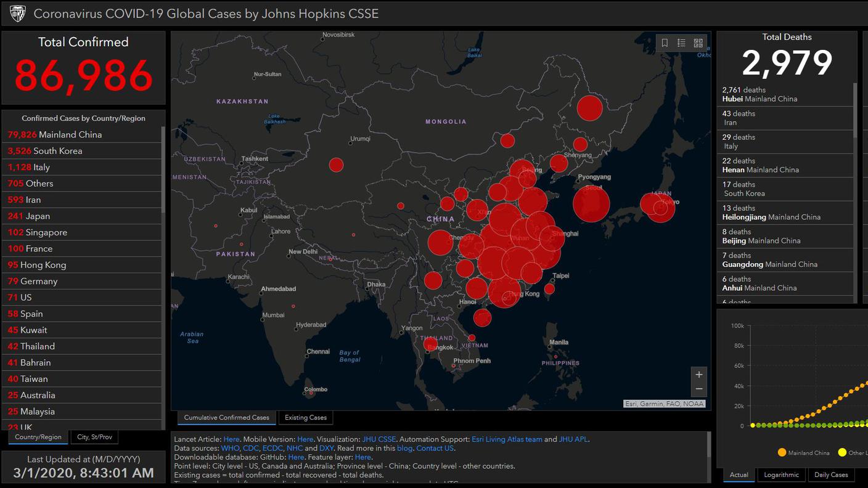Open the Esri Living Atlas team link
The image size is (868, 488).
[507, 439]
